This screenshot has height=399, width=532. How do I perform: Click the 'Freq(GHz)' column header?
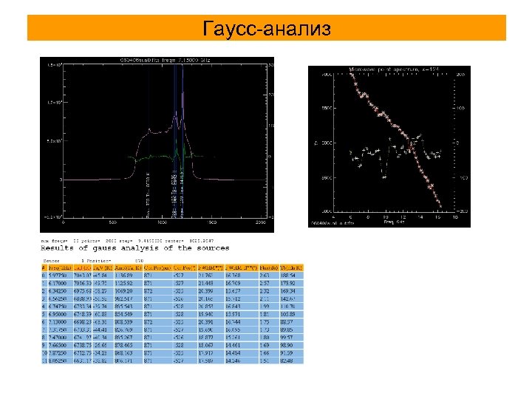point(60,268)
